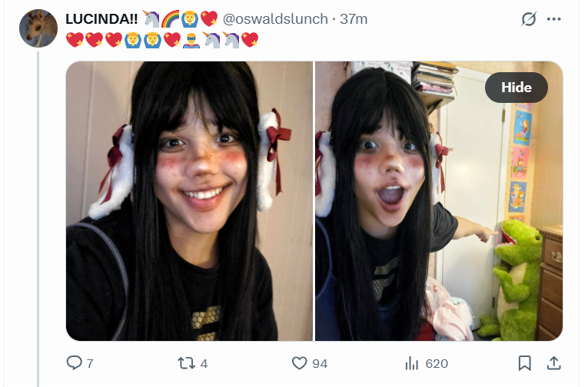Open LUCINDA!! profile avatar
Image resolution: width=588 pixels, height=387 pixels.
click(38, 28)
